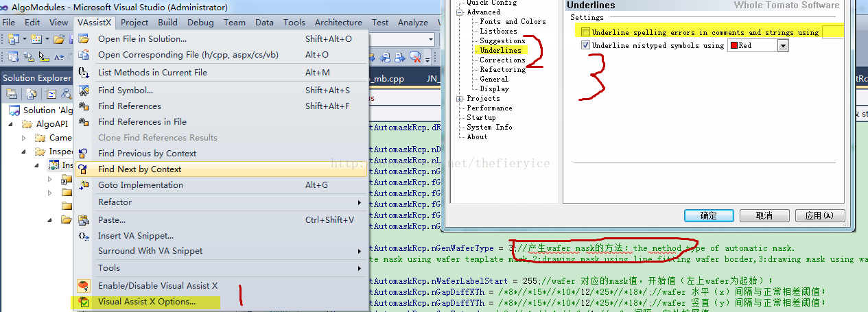868x312 pixels.
Task: Select Underlines options page
Action: click(500, 50)
